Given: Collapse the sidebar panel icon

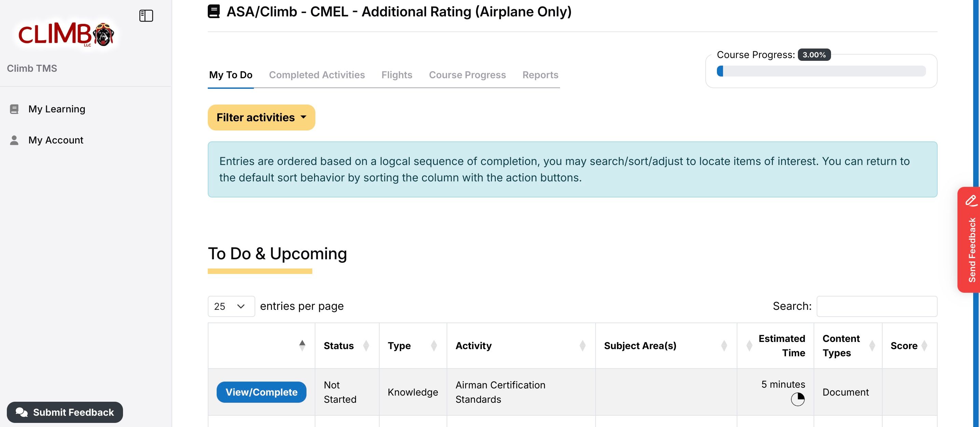Looking at the screenshot, I should [146, 16].
